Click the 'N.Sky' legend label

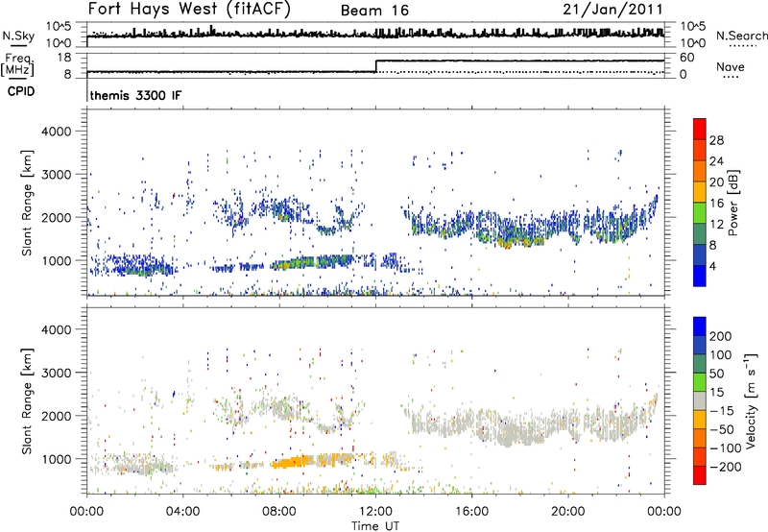[x=18, y=36]
